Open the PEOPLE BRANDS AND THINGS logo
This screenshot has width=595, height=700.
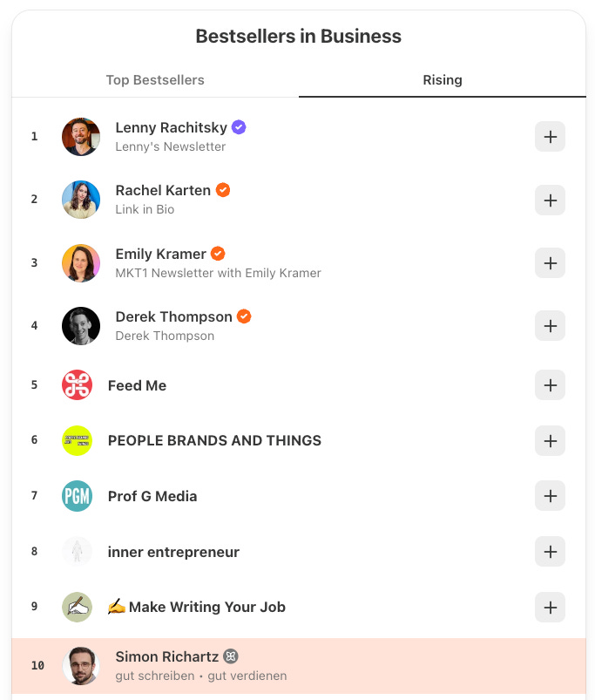pyautogui.click(x=77, y=440)
